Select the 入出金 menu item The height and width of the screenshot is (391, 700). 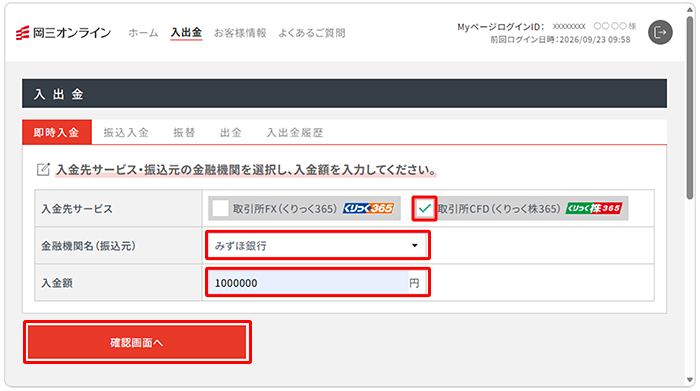pyautogui.click(x=186, y=33)
